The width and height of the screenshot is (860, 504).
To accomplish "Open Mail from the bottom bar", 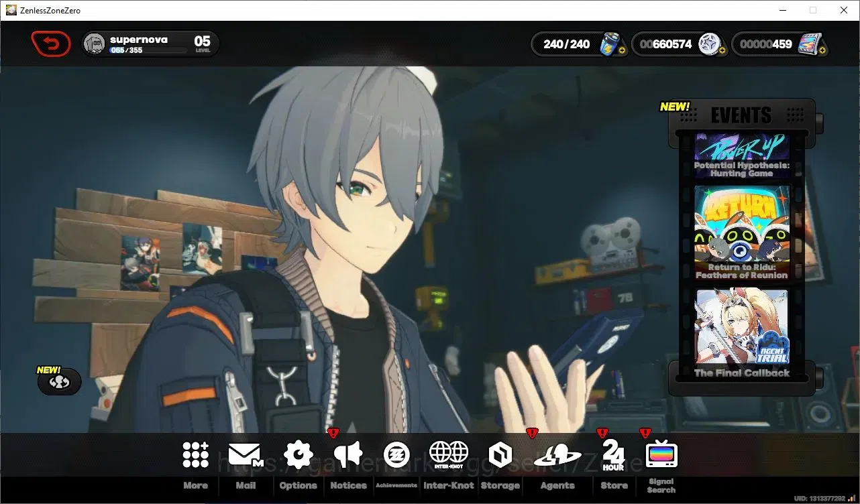I will (246, 455).
